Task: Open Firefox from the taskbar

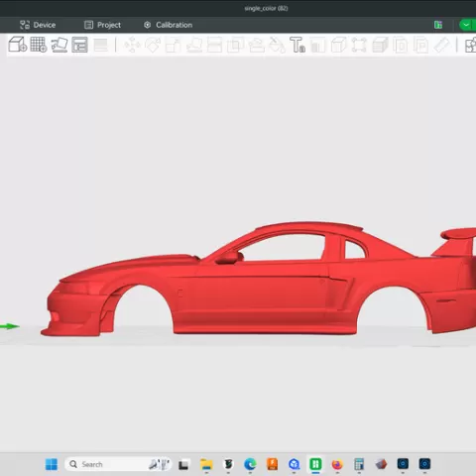Action: tap(337, 464)
